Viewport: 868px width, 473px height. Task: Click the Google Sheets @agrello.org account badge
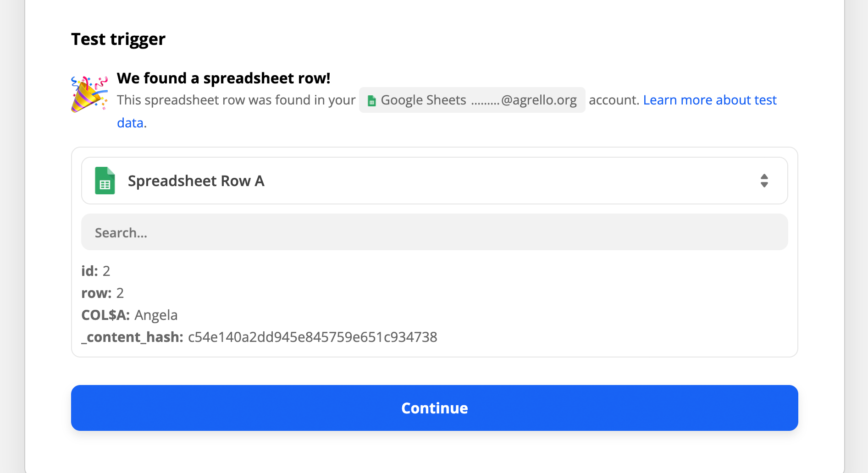[x=472, y=100]
